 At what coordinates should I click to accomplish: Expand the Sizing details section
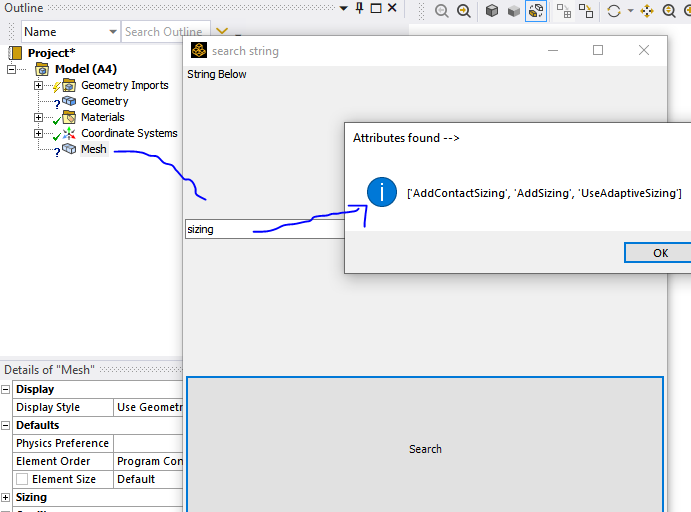pos(5,497)
